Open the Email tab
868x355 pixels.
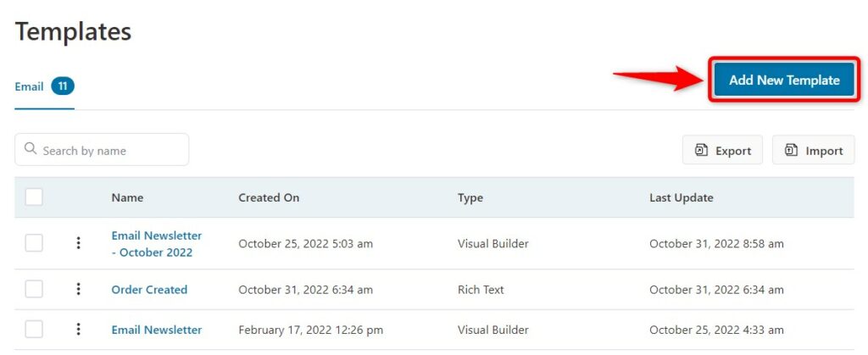[29, 86]
